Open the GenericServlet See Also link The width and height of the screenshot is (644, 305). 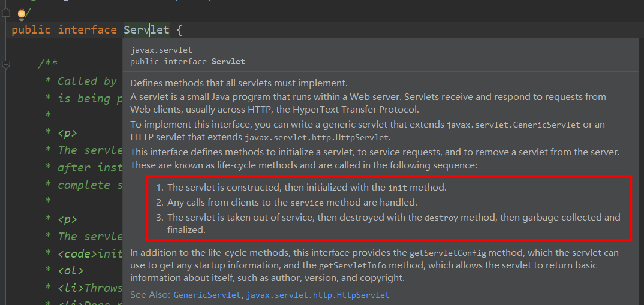(208, 295)
